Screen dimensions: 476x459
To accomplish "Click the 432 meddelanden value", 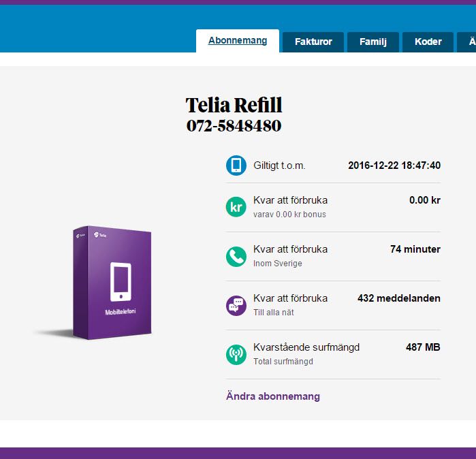I will click(x=399, y=298).
